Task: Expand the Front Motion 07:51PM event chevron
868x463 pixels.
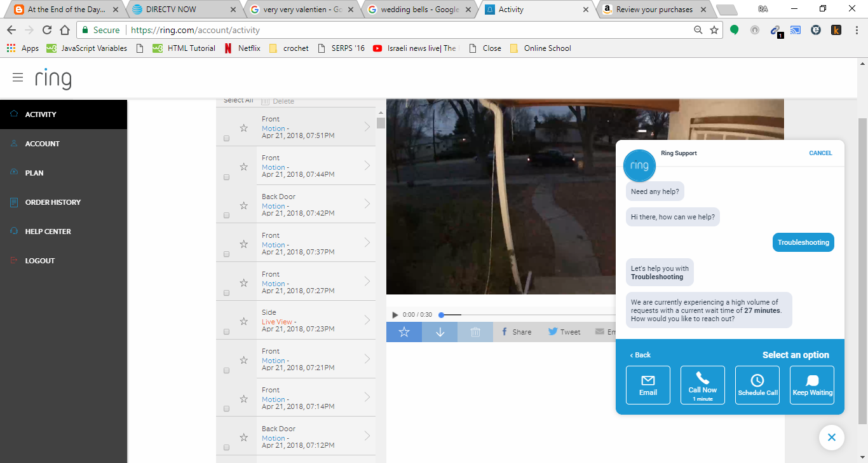Action: (367, 128)
